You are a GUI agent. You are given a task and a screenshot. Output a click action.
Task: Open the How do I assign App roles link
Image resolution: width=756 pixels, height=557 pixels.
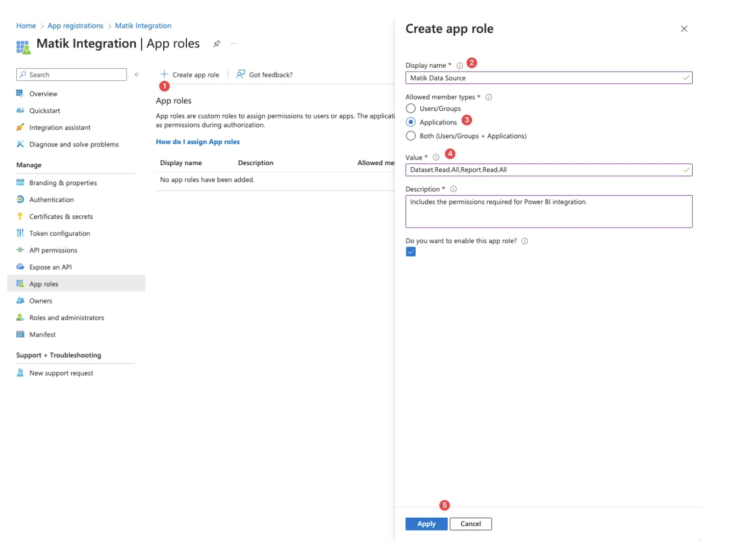[198, 142]
